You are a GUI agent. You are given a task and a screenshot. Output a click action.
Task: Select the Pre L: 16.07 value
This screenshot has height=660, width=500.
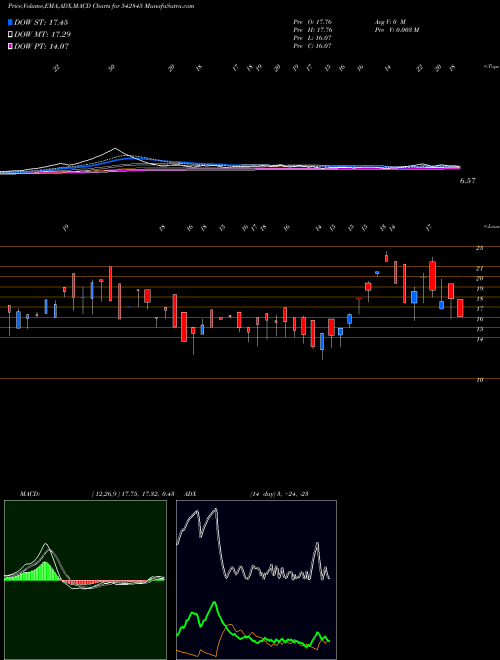313,38
